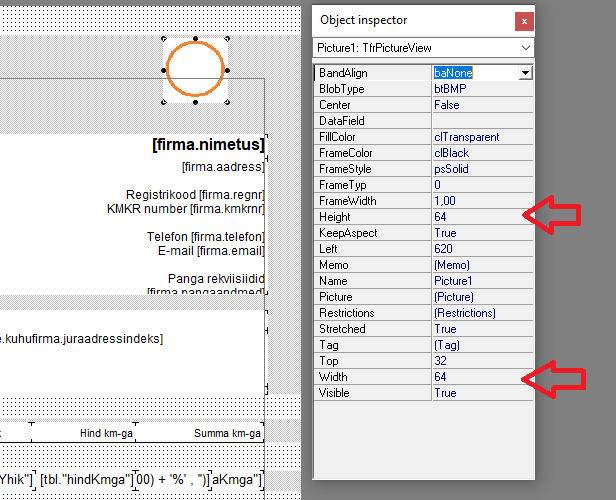Select the Summa km-ga column header
This screenshot has width=616, height=500.
(227, 433)
